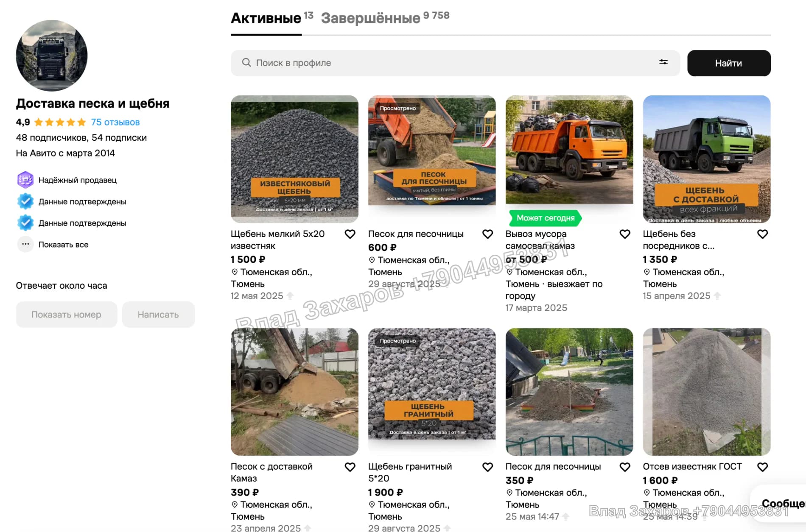The height and width of the screenshot is (532, 806).
Task: Click Показать номер button
Action: pos(67,315)
